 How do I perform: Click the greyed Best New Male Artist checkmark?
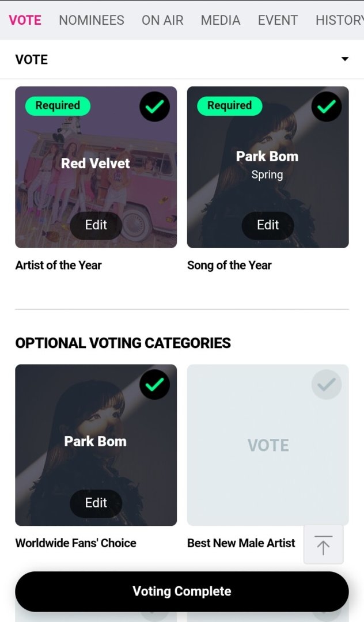327,384
